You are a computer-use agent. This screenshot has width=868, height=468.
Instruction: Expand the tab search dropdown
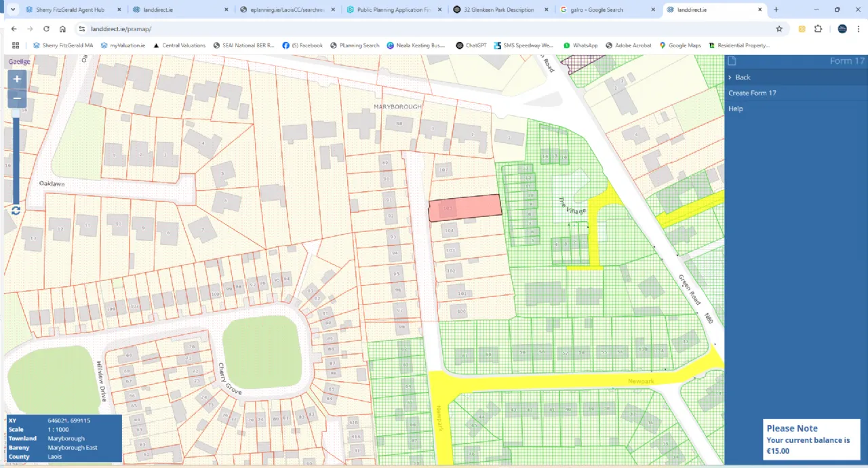tap(12, 9)
